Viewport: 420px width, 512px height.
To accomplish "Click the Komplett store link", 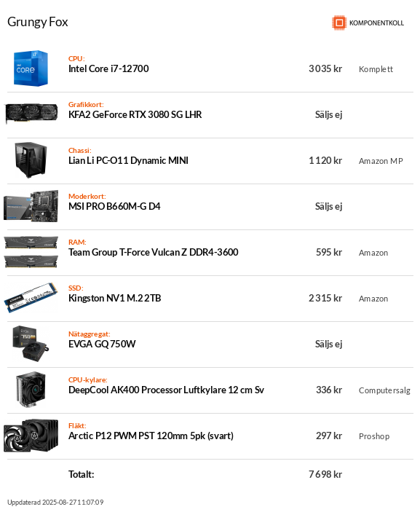I will click(x=376, y=69).
